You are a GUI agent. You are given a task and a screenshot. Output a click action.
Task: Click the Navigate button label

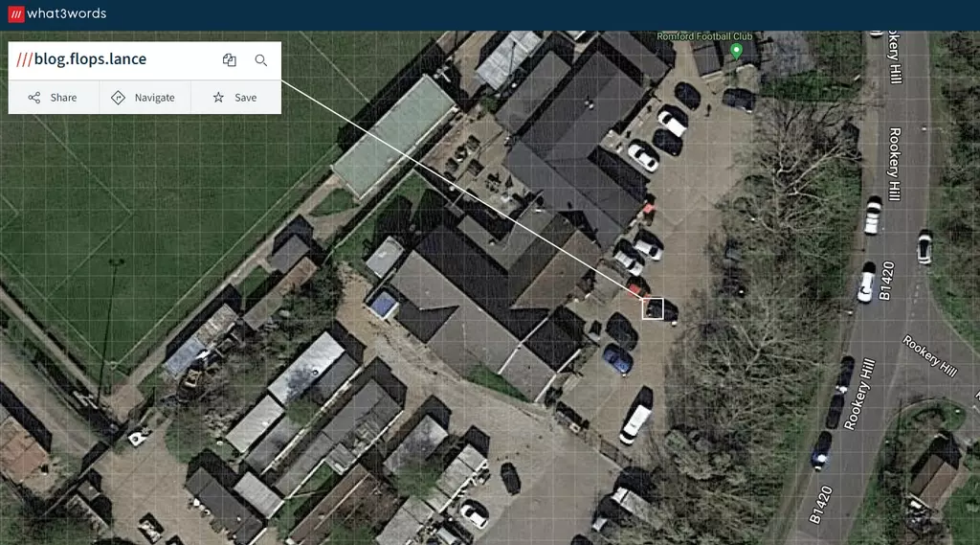tap(154, 98)
